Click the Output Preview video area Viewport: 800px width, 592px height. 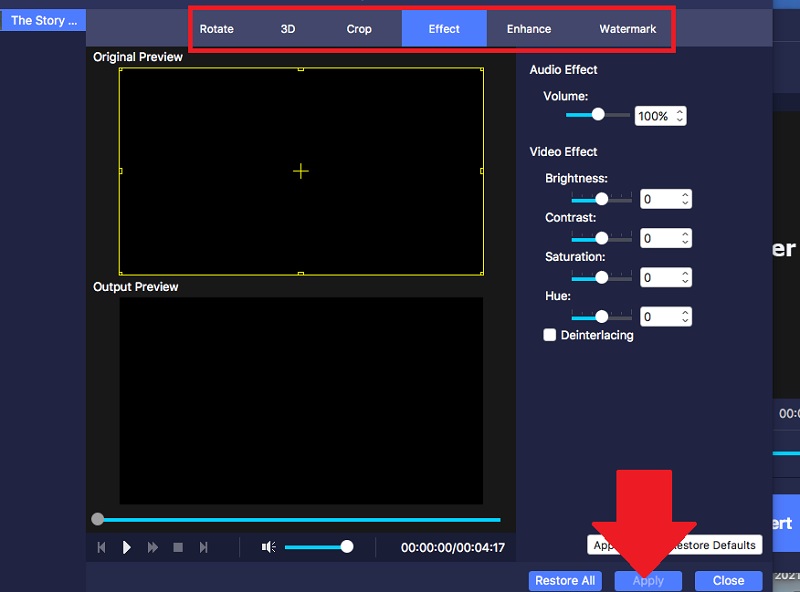point(301,401)
